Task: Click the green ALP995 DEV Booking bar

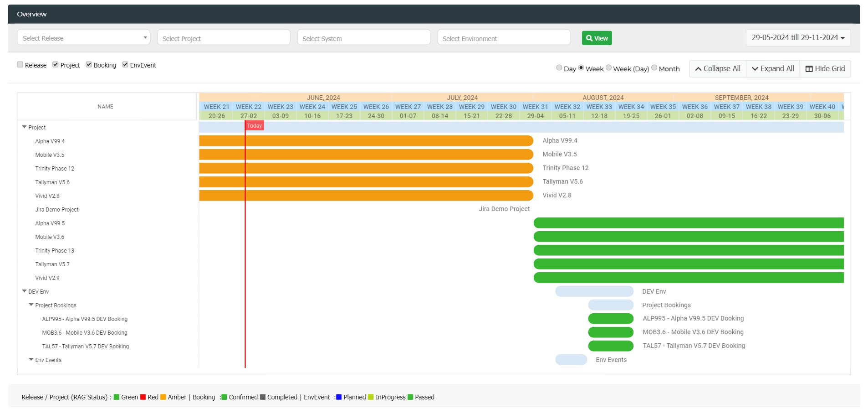Action: tap(611, 319)
